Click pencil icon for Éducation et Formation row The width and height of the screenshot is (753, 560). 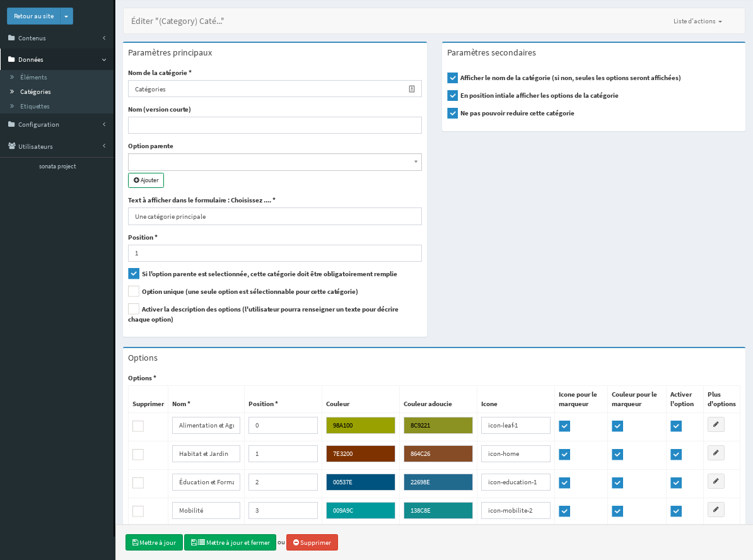(716, 481)
